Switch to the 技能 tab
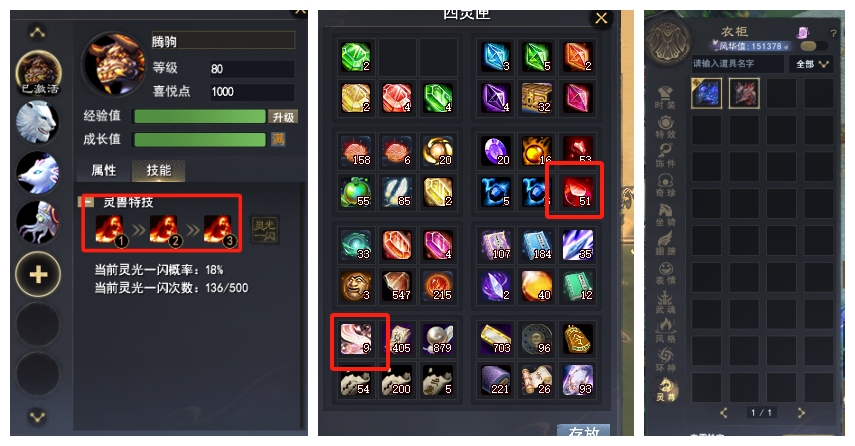855x446 pixels. coord(158,170)
